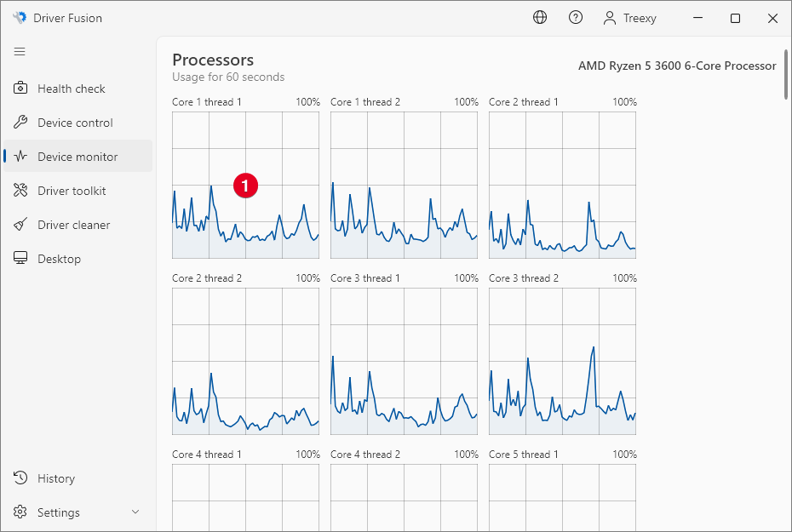Click the vertical scrollbar thumb
The image size is (792, 532).
(785, 74)
